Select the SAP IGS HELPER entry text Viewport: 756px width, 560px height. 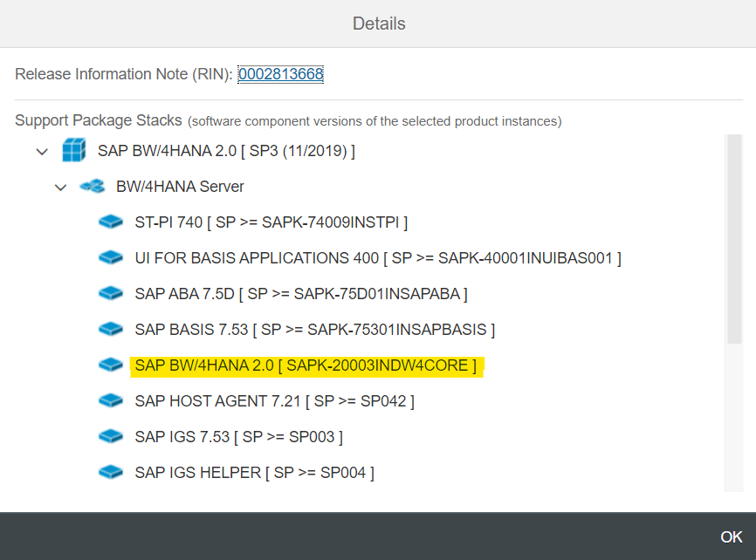[254, 473]
